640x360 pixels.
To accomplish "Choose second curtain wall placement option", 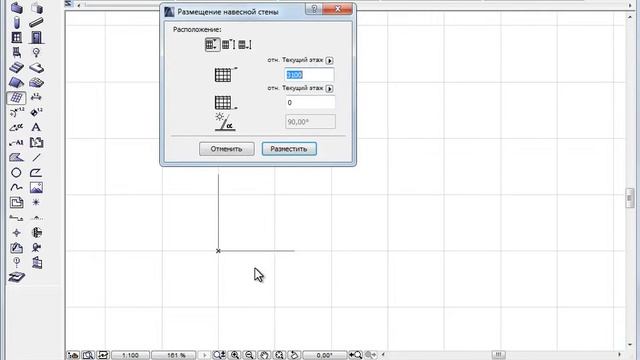I will tap(229, 44).
